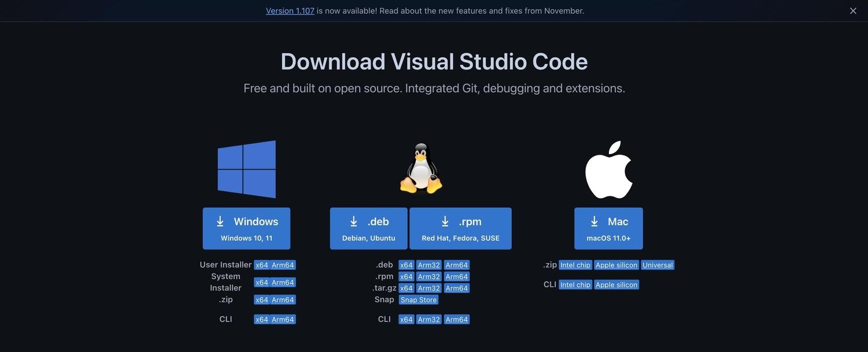Click the Windows logo icon
This screenshot has height=352, width=868.
[x=247, y=170]
